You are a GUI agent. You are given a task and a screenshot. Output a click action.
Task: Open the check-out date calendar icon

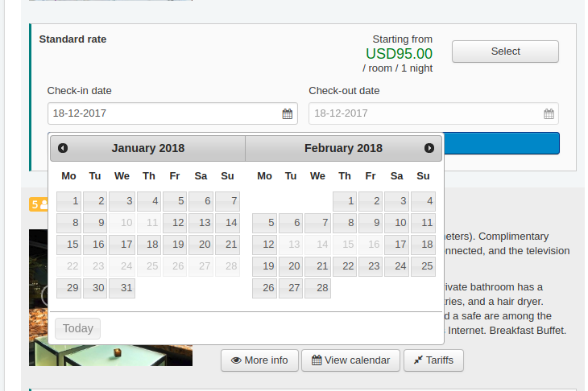(x=549, y=114)
